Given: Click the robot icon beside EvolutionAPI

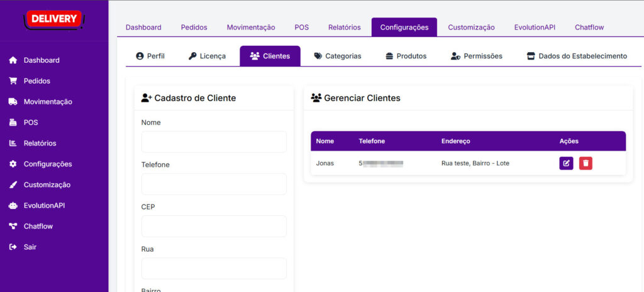Looking at the screenshot, I should coord(13,205).
